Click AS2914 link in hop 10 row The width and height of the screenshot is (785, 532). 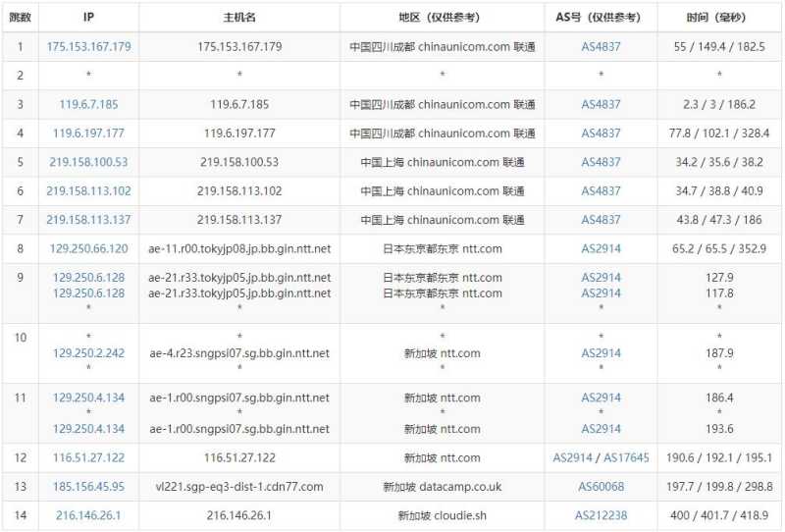coord(601,353)
